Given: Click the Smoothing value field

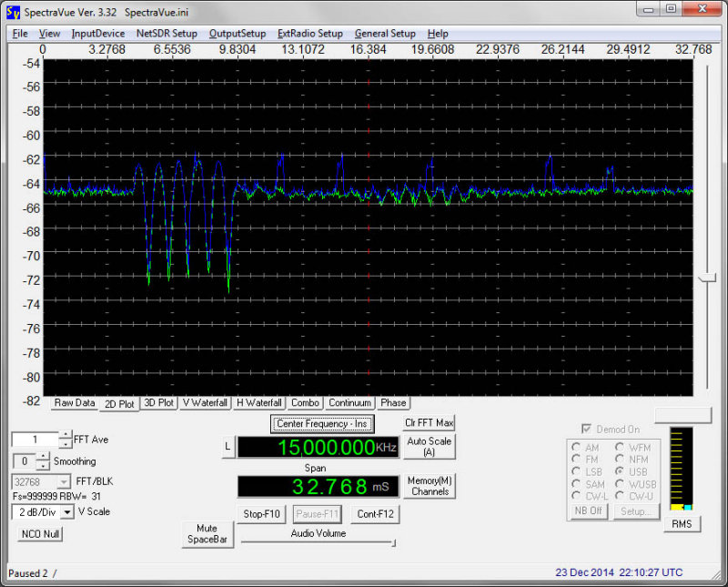Looking at the screenshot, I should tap(25, 461).
